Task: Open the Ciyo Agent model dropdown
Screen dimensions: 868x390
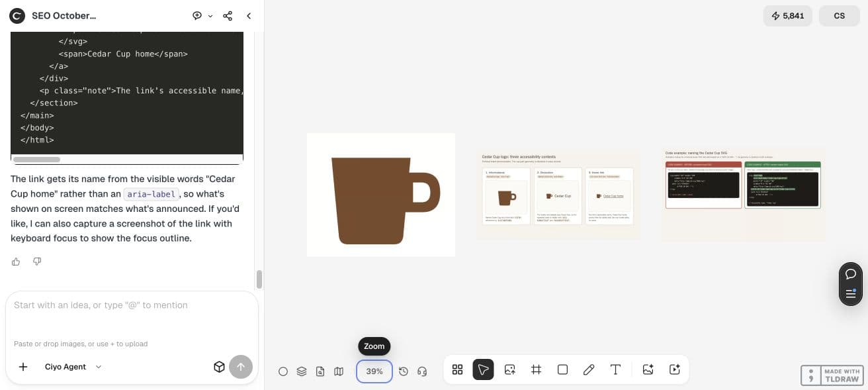Action: click(73, 367)
